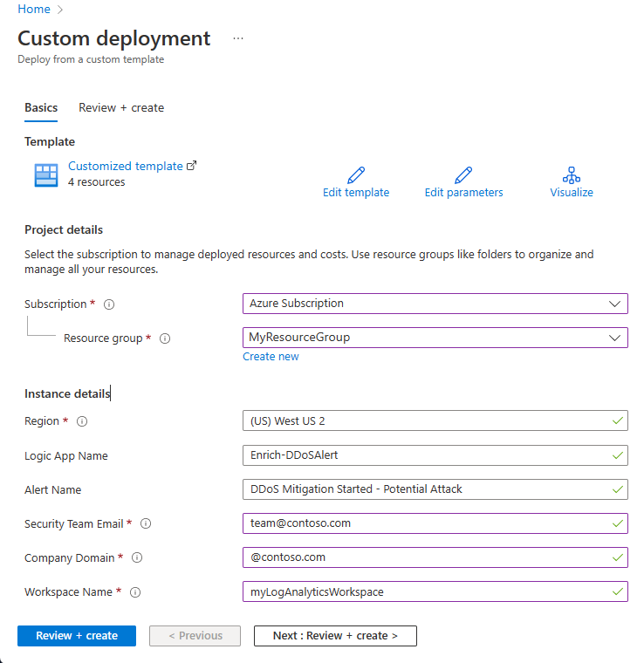Click the info icon beside Workspace Name

click(135, 592)
